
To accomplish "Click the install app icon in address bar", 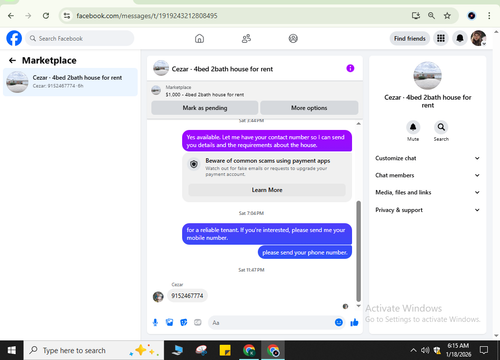I will click(x=415, y=16).
